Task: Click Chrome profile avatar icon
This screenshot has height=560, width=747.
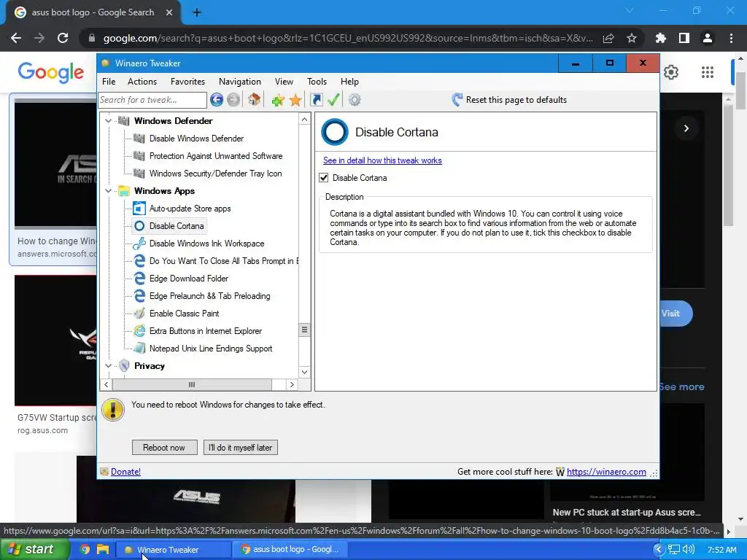Action: click(x=708, y=38)
